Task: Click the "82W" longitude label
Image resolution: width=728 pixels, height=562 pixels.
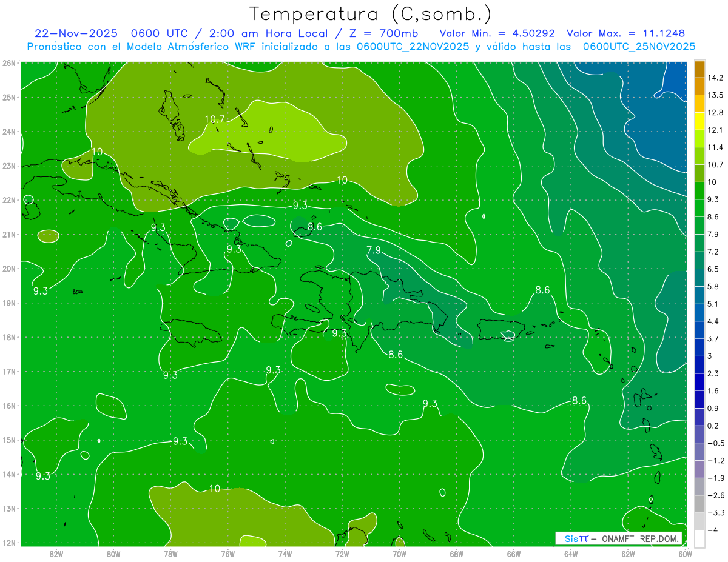Action: (x=56, y=554)
